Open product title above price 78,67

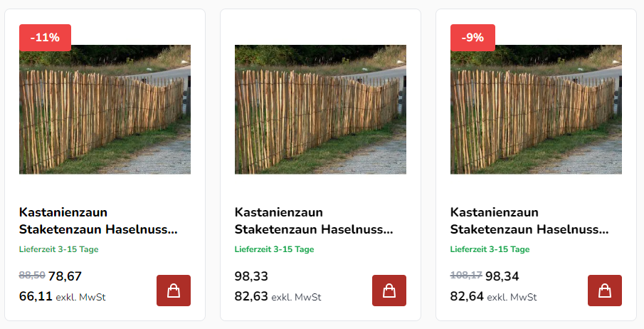(x=97, y=221)
